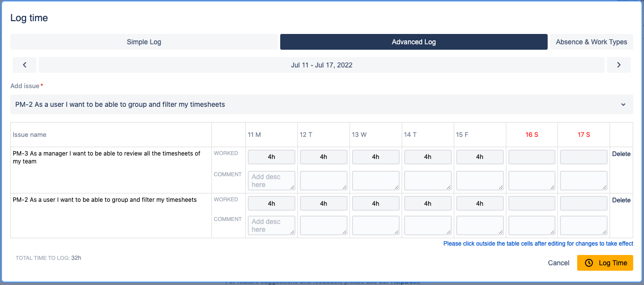Click the PM-2 issue name in table

[x=105, y=200]
